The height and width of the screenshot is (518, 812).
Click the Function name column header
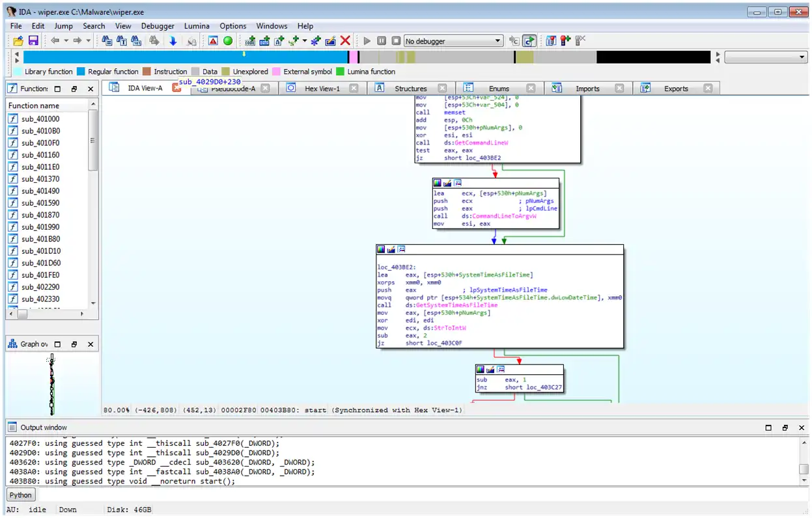[x=47, y=105]
